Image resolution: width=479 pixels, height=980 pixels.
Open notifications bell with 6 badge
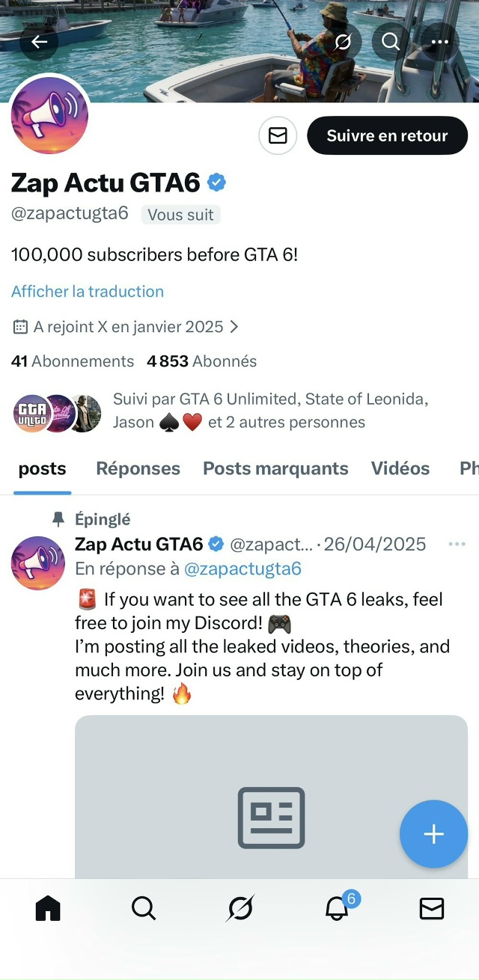tap(337, 908)
